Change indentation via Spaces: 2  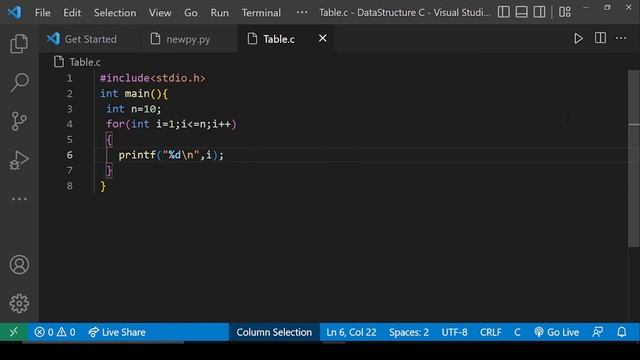[x=409, y=332]
